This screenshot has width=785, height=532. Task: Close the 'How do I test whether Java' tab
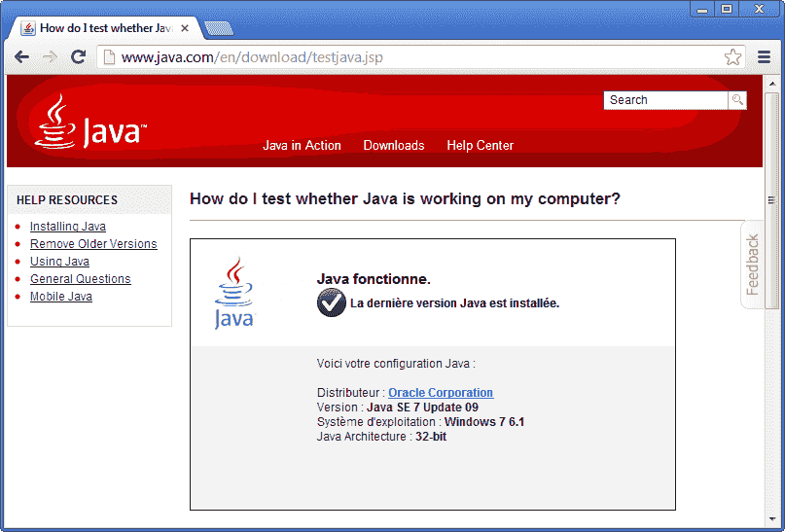click(185, 28)
